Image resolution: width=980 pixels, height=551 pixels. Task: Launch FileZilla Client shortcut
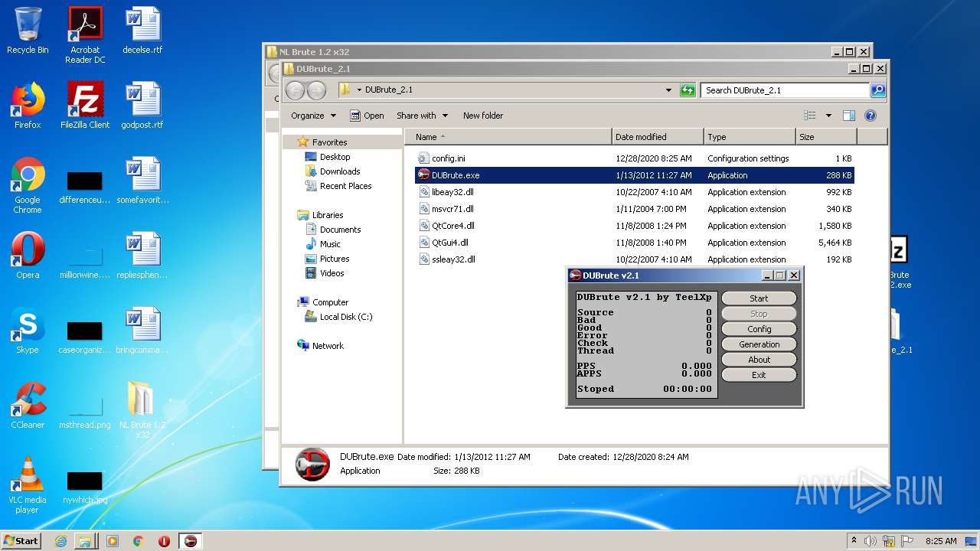[85, 106]
